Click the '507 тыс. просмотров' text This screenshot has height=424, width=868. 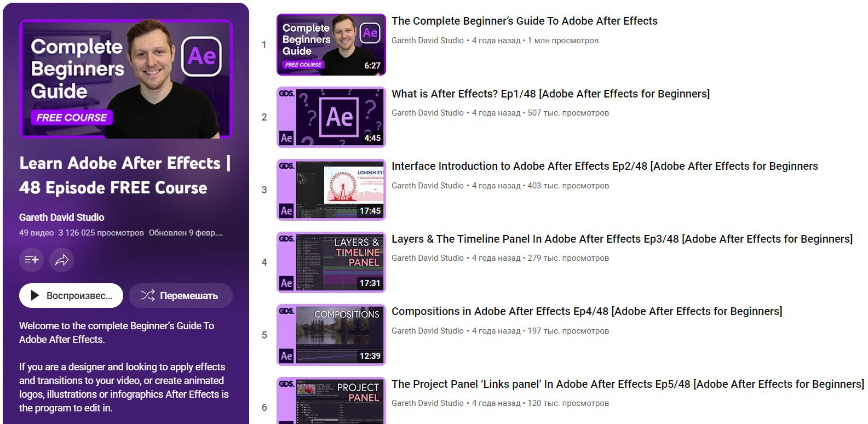pos(568,113)
